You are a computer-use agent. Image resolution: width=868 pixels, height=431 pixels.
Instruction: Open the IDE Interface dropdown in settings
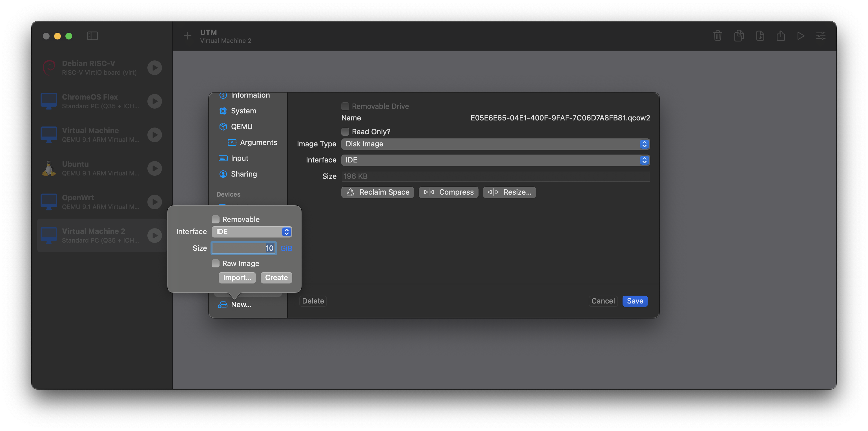point(495,160)
